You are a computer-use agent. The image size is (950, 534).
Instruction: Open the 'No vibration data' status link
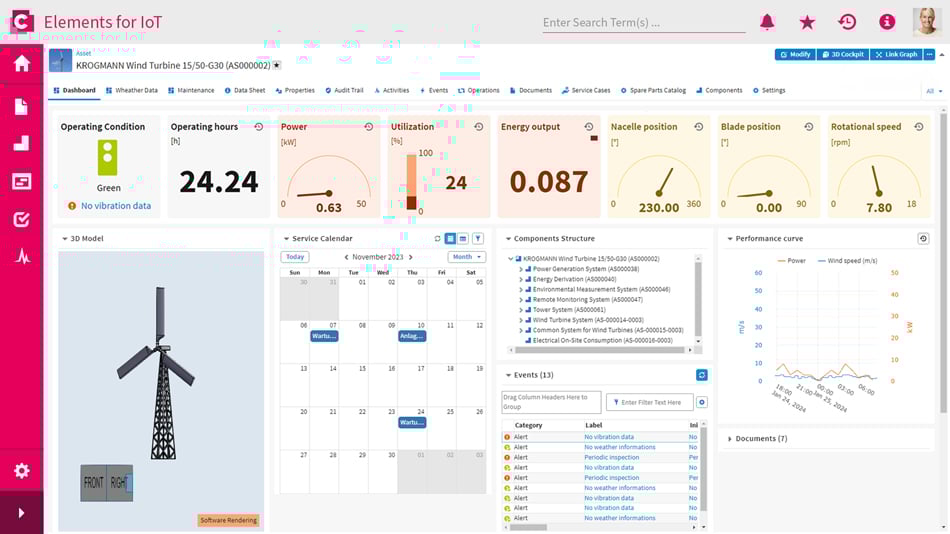(x=116, y=206)
